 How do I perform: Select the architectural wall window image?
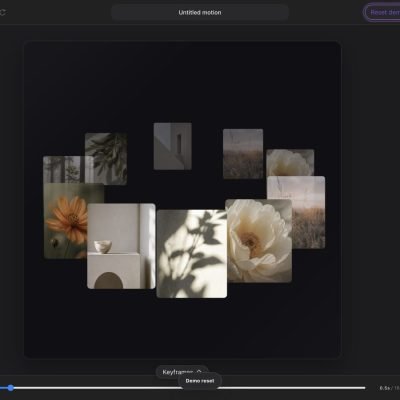(173, 146)
